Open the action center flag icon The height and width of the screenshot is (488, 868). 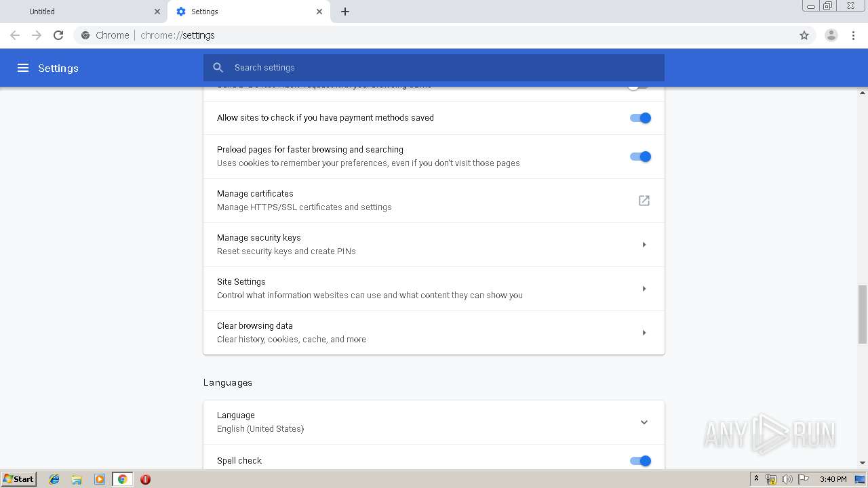click(804, 479)
